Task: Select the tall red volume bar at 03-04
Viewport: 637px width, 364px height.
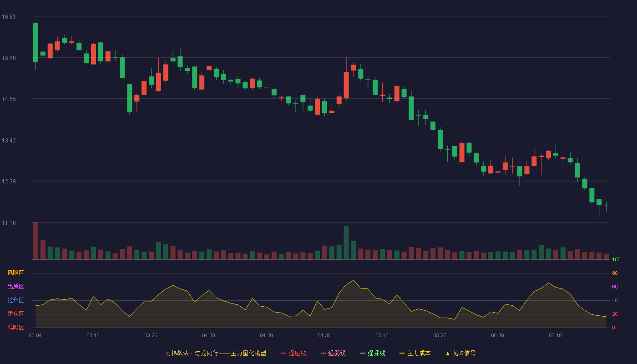Action: pos(35,241)
